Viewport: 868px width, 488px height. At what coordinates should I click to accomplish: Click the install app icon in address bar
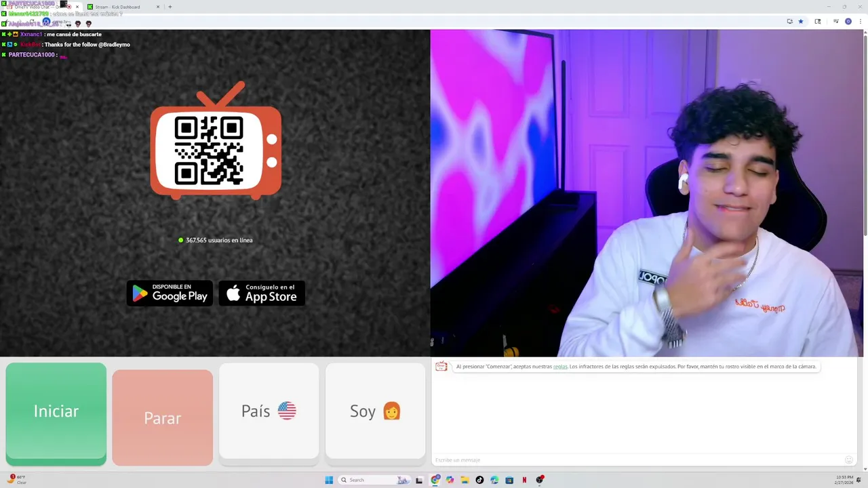[790, 21]
